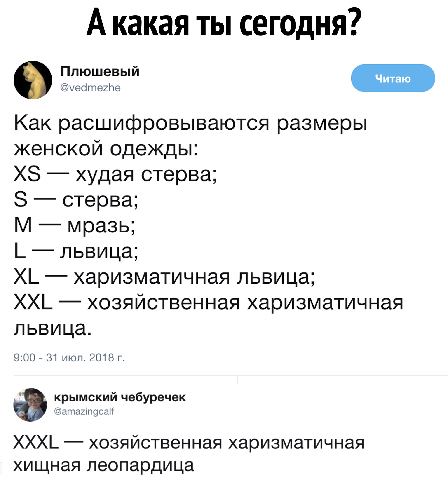The width and height of the screenshot is (448, 488).
Task: Open the крымский чебуречек profile picture
Action: click(30, 405)
